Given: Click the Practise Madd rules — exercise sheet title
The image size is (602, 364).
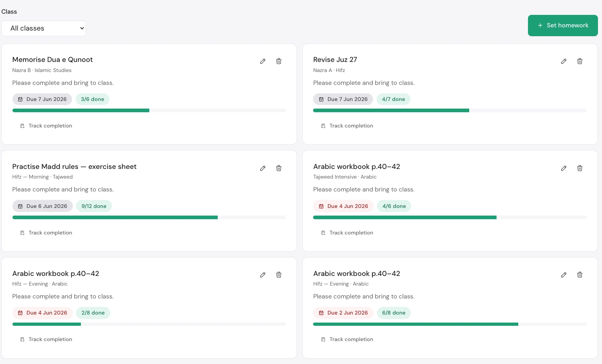Looking at the screenshot, I should click(x=74, y=167).
